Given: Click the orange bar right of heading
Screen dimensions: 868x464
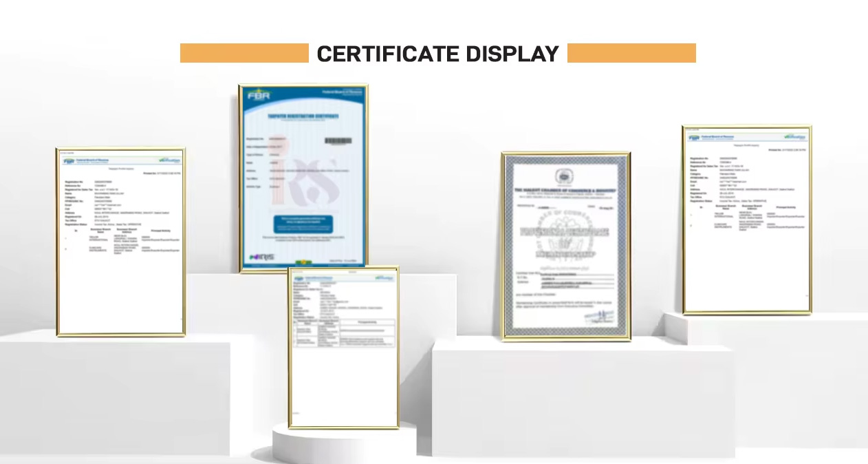Looking at the screenshot, I should pos(631,53).
